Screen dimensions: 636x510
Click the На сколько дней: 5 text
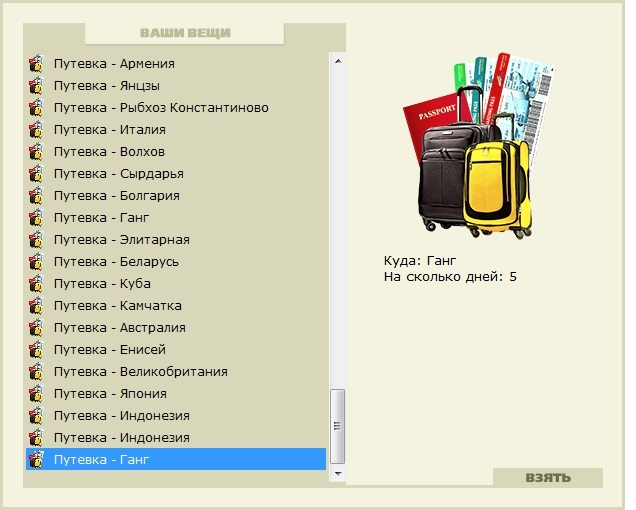tap(450, 277)
